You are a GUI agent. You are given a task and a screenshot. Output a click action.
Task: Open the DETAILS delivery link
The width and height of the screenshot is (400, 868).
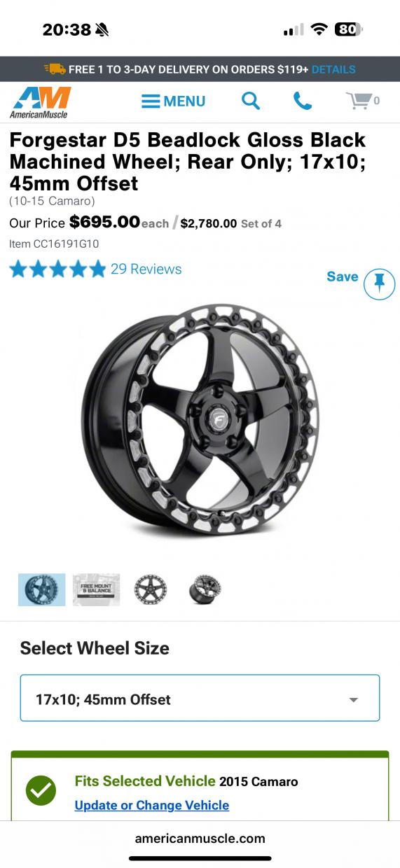333,69
